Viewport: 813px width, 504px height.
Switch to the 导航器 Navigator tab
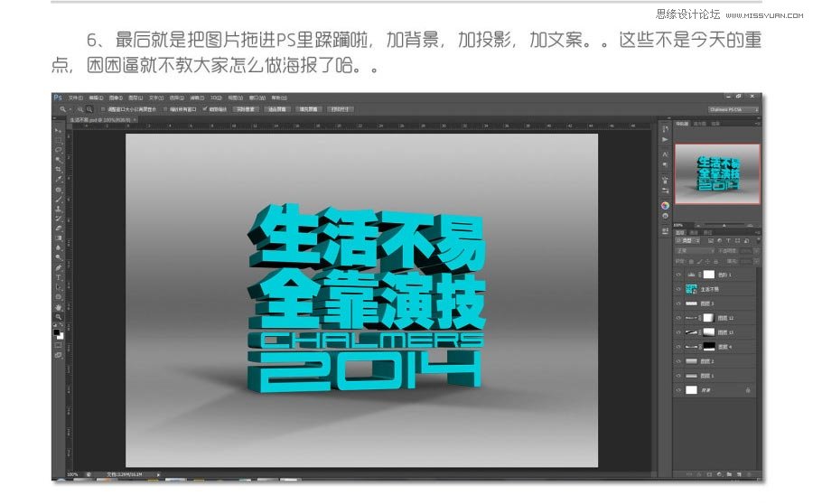click(682, 124)
